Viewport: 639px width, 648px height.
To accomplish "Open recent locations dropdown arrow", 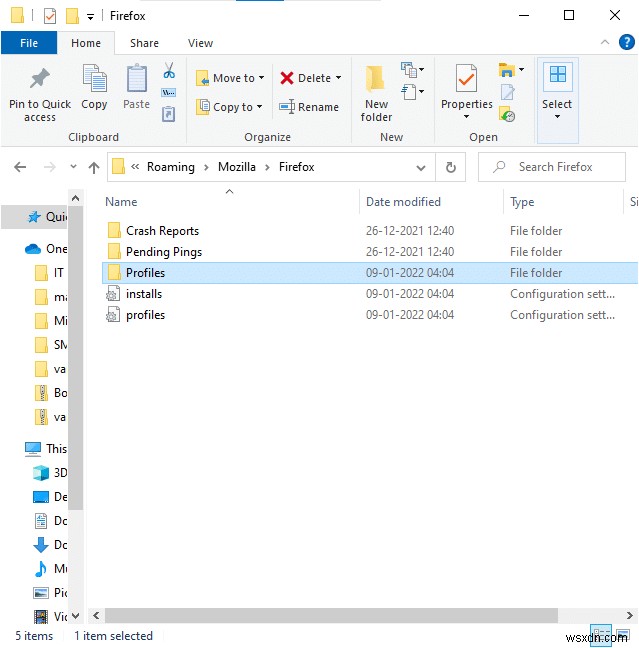I will [x=73, y=167].
